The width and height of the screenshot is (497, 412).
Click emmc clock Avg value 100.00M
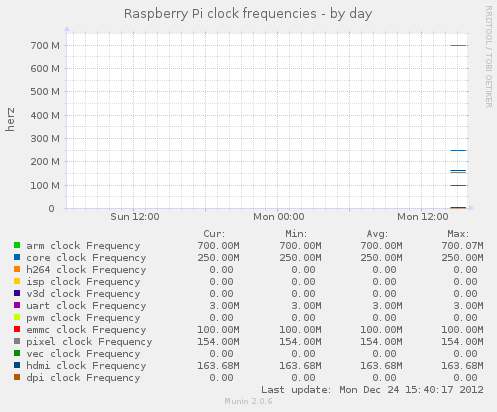[x=381, y=330]
